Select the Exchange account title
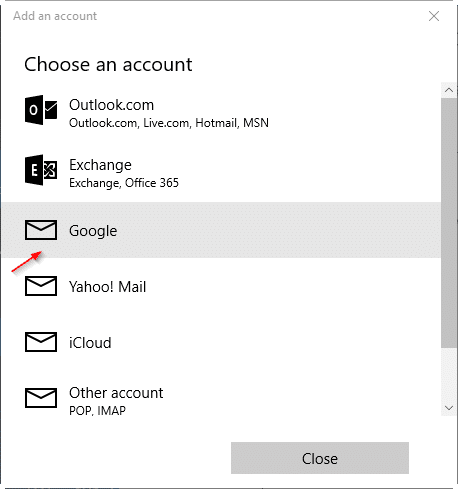 click(100, 165)
